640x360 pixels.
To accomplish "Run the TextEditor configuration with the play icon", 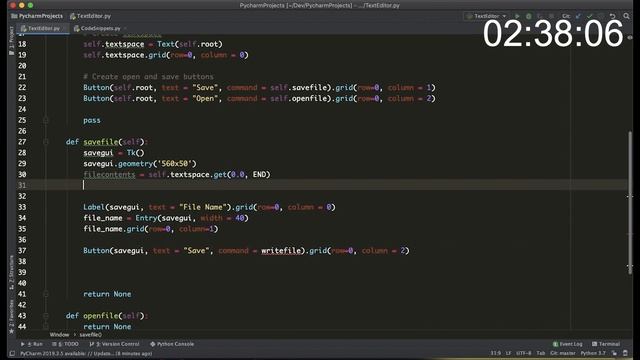I will tap(517, 16).
